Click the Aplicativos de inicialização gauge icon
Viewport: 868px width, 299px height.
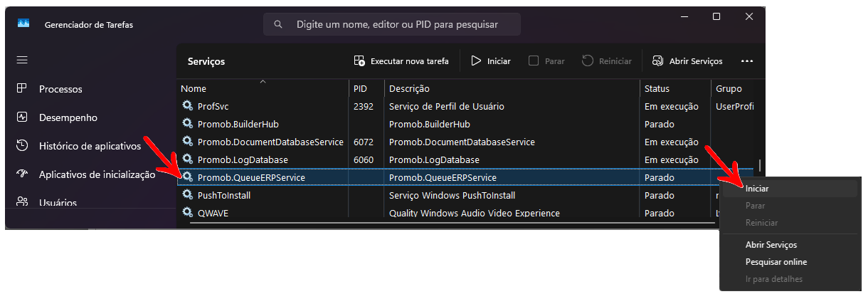[x=22, y=174]
